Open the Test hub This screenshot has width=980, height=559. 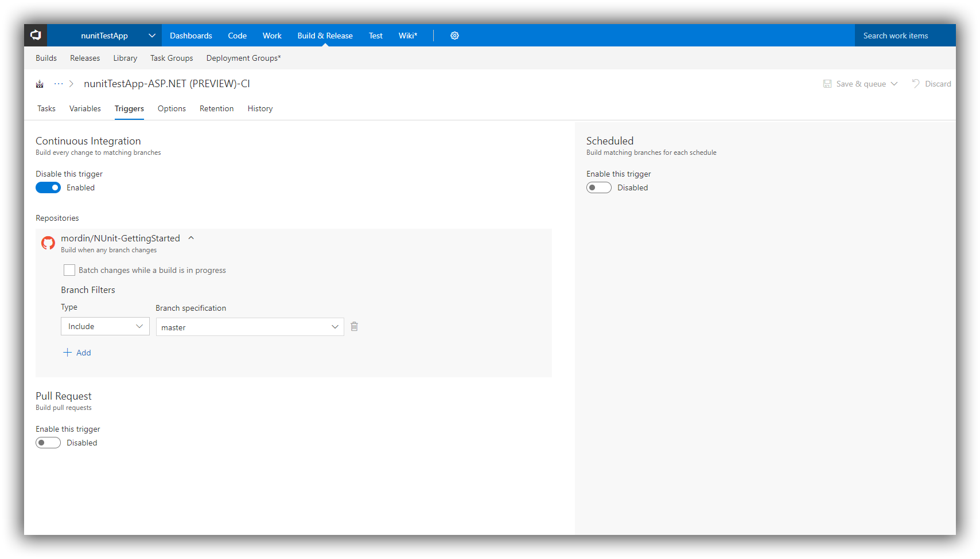(x=376, y=36)
